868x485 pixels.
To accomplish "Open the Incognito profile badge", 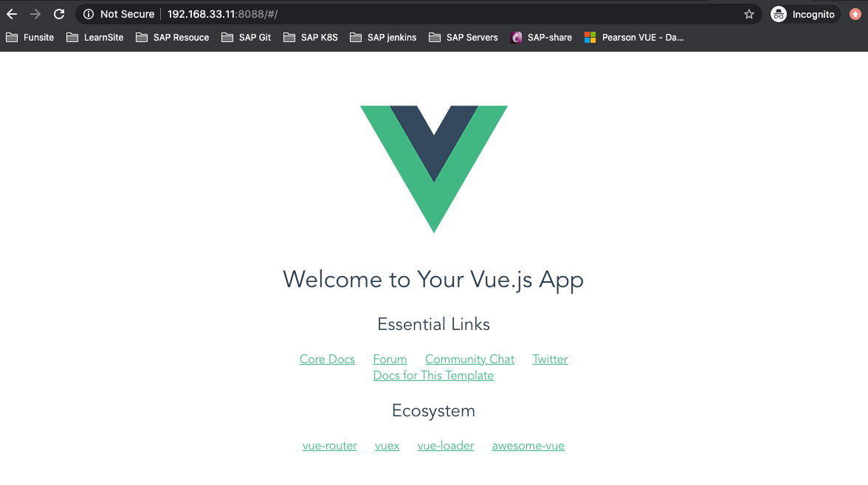I will coord(805,15).
